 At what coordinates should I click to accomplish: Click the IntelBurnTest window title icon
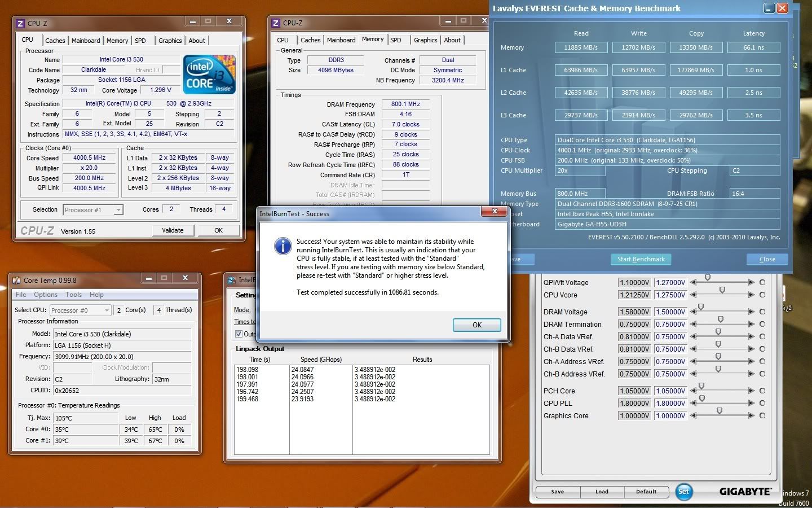point(231,280)
